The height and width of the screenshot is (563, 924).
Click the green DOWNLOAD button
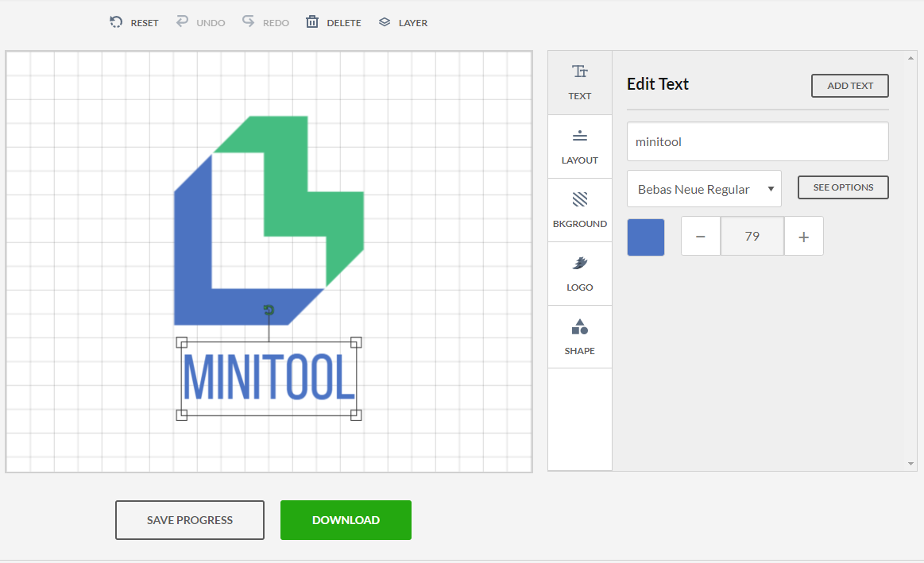point(346,520)
